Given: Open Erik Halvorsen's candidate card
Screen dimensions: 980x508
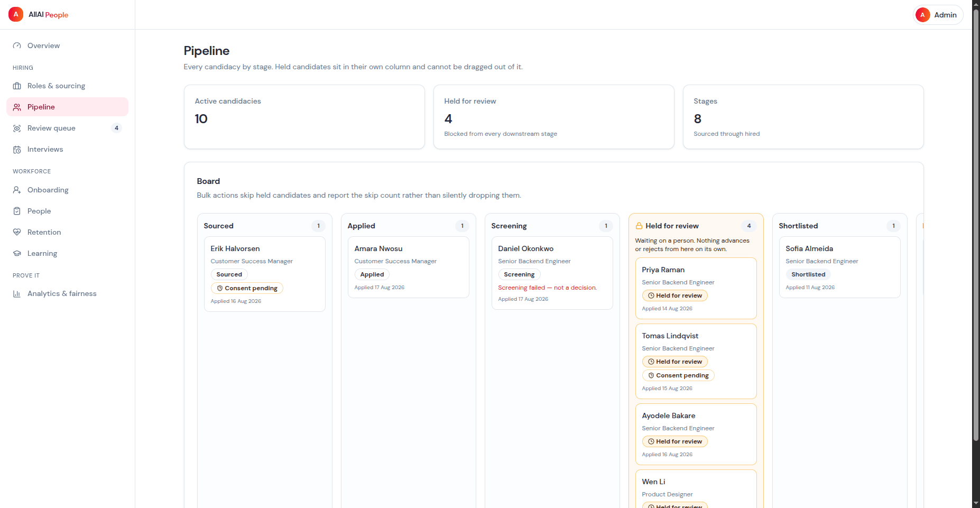Looking at the screenshot, I should tap(264, 274).
